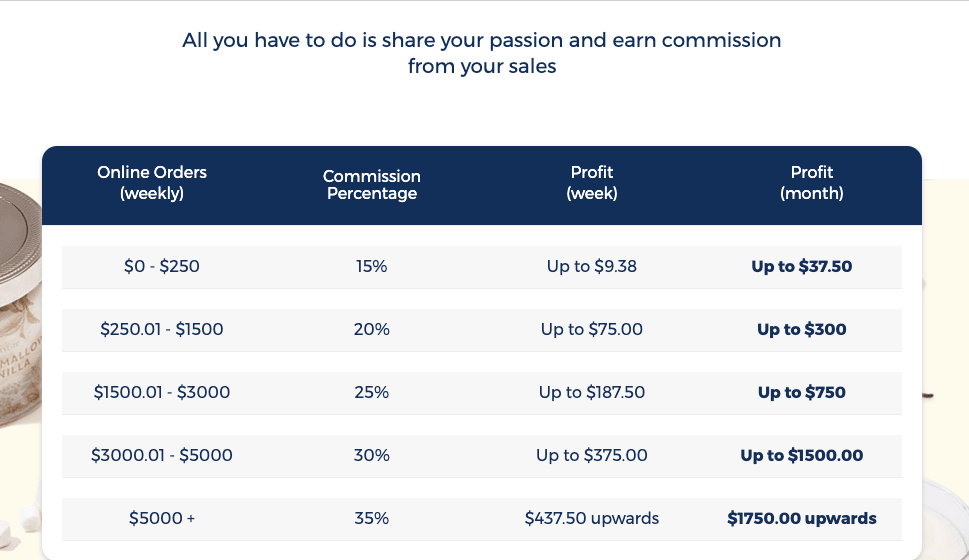
Task: Click the Up to $37.50 monthly profit
Action: 802,266
